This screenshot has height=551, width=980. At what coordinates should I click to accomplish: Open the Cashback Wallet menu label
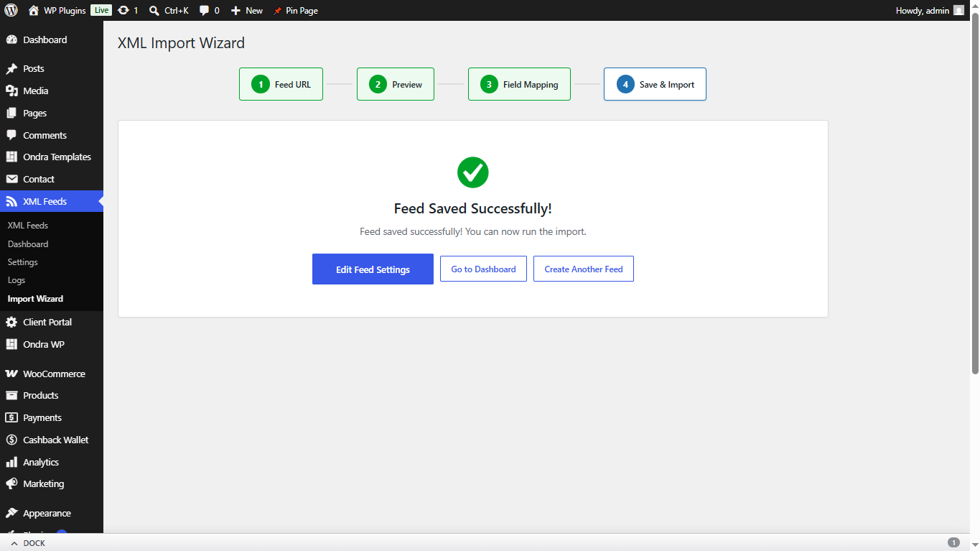[x=56, y=440]
